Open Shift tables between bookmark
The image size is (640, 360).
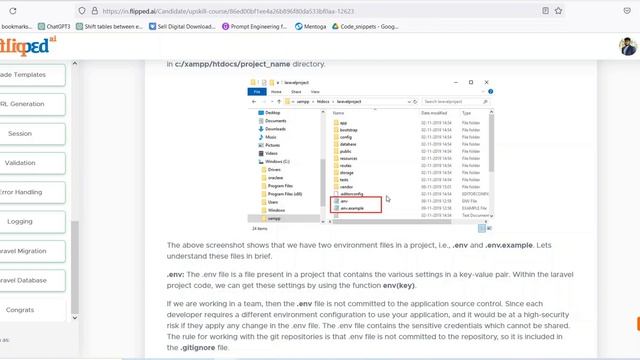[x=109, y=27]
